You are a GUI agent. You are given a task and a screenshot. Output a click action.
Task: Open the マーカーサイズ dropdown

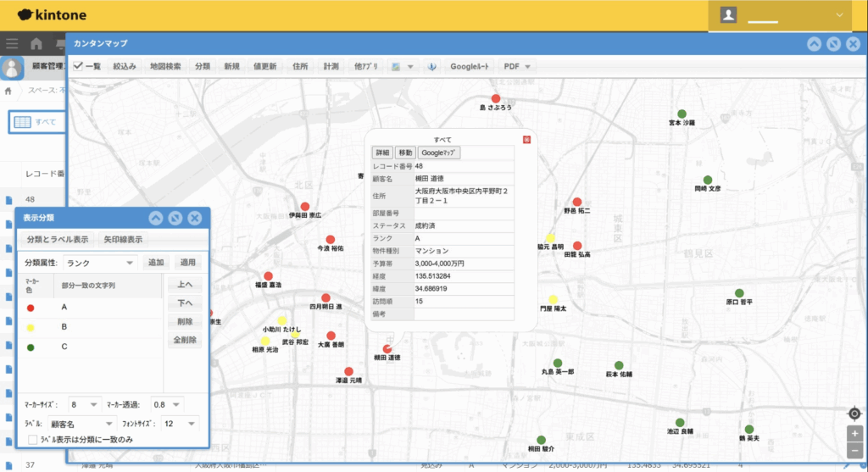(85, 404)
